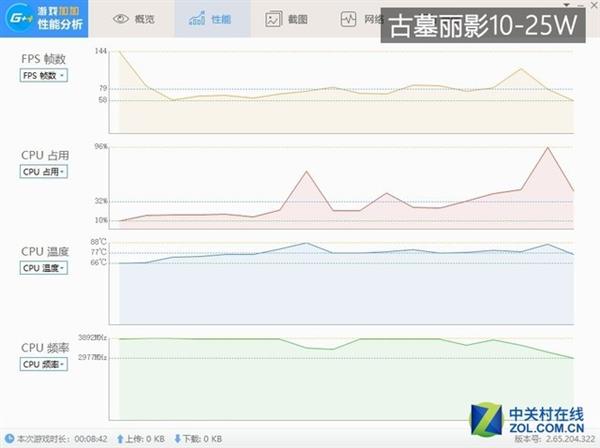Click the 下载: 0 KB download text

[202, 439]
